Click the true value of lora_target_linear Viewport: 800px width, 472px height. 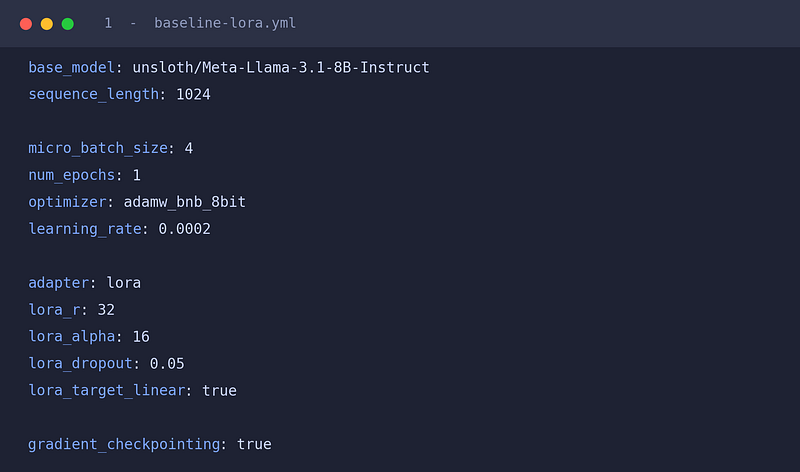pyautogui.click(x=219, y=391)
